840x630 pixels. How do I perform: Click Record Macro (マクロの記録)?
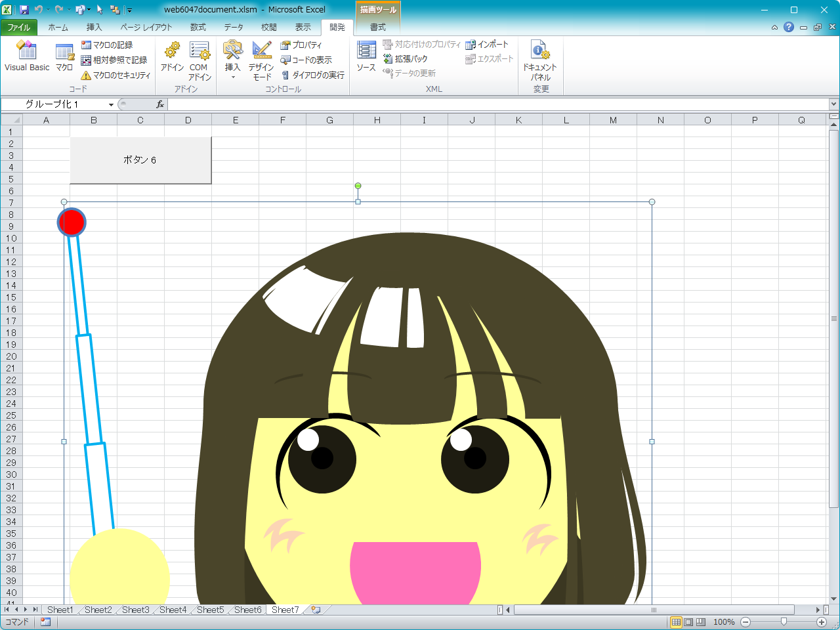coord(107,45)
